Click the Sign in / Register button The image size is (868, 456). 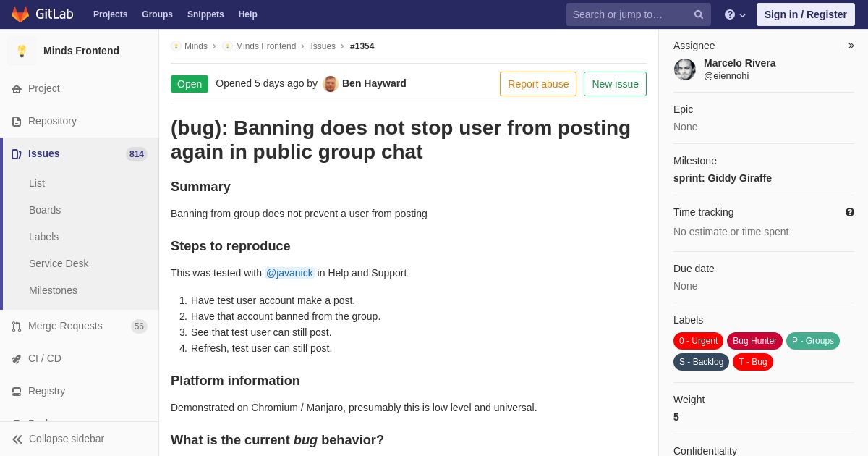click(x=806, y=14)
